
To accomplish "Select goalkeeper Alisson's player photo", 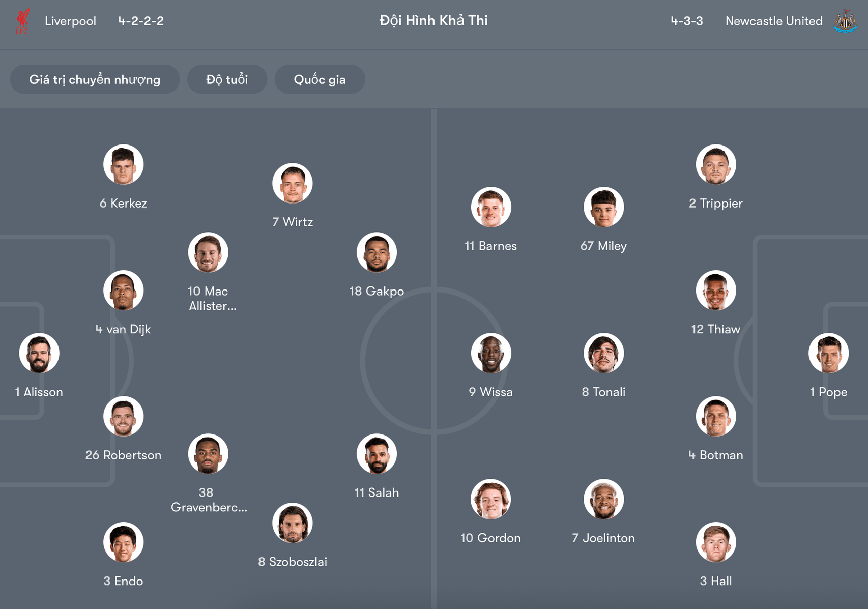I will pos(39,353).
